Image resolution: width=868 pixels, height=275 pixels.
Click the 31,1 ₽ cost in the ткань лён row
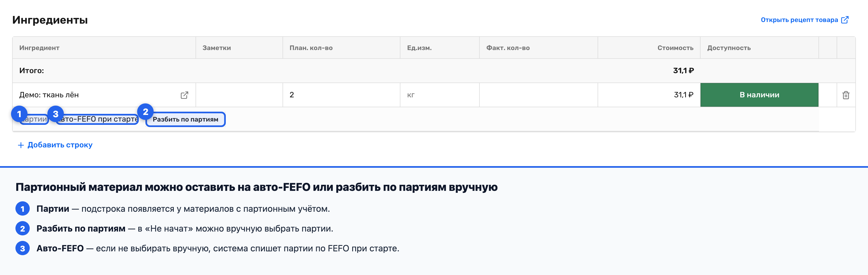(683, 95)
